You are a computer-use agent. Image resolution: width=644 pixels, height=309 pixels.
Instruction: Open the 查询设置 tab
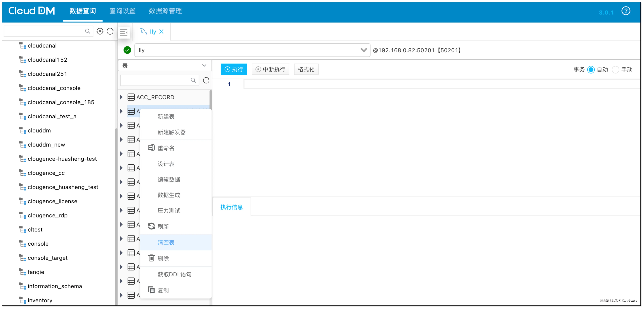click(122, 11)
